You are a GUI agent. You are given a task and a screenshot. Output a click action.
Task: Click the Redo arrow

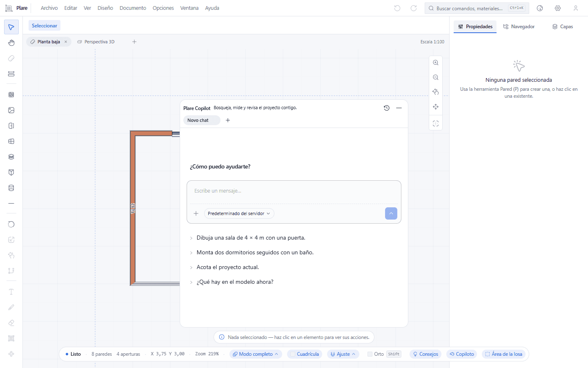pos(414,8)
